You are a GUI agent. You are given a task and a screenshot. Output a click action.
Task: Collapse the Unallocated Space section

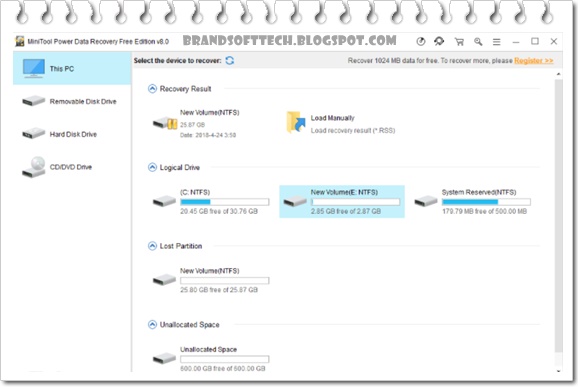(x=152, y=324)
